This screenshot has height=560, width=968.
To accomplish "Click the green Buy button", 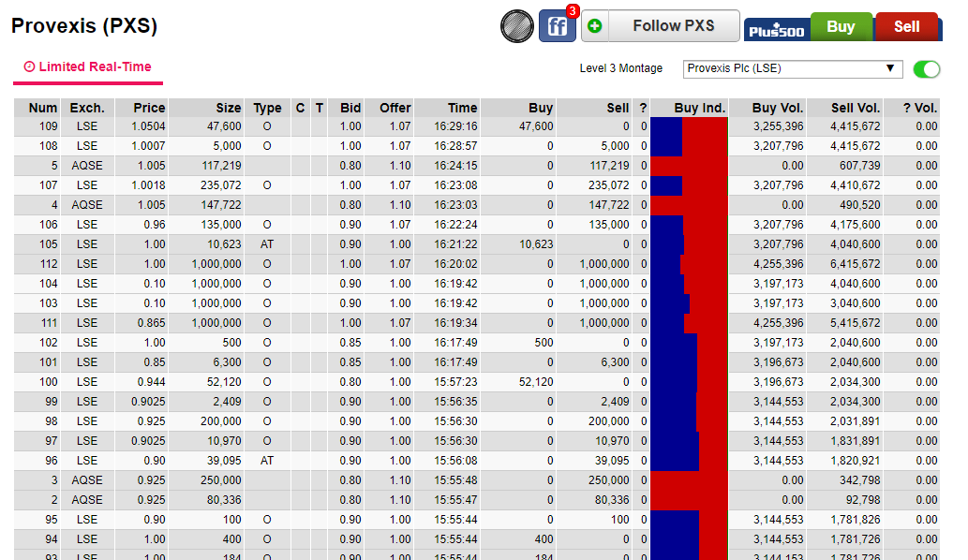I will tap(841, 26).
